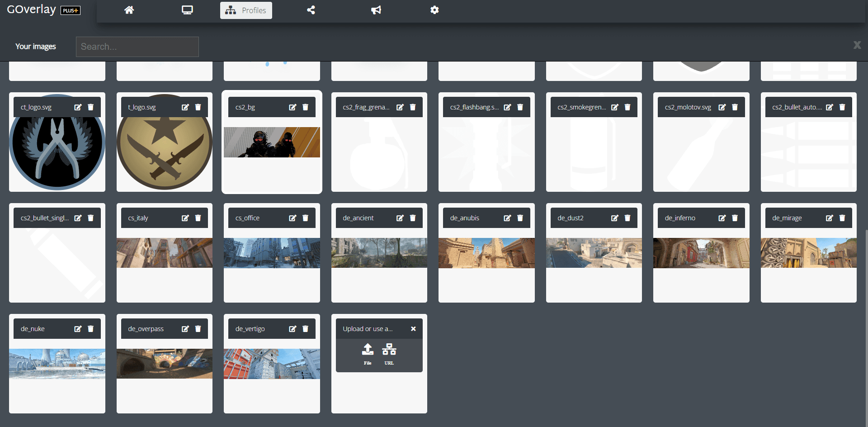Delete the ct_logo.svg image
The width and height of the screenshot is (868, 427).
[90, 107]
